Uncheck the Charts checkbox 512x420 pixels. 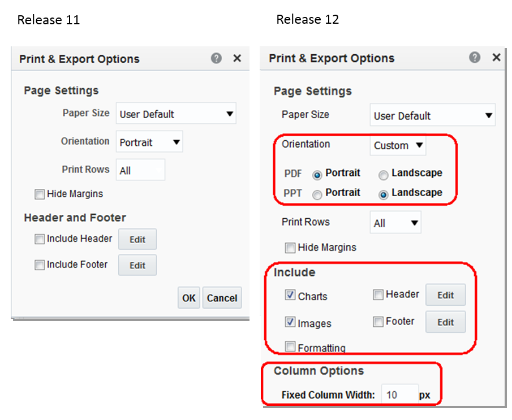point(290,295)
